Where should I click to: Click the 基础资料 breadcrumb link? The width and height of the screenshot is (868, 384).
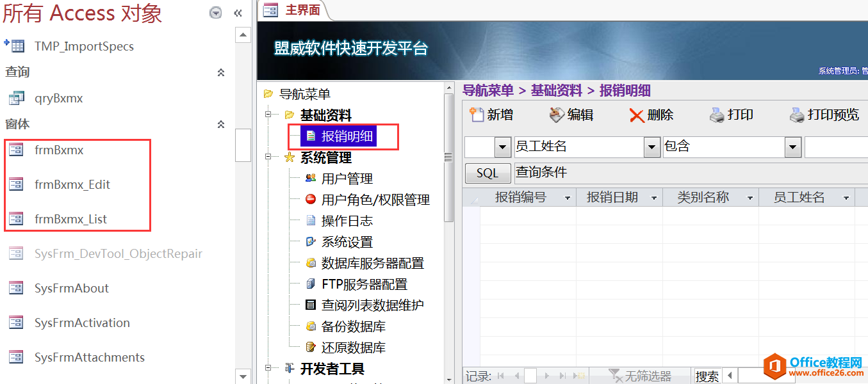point(557,91)
